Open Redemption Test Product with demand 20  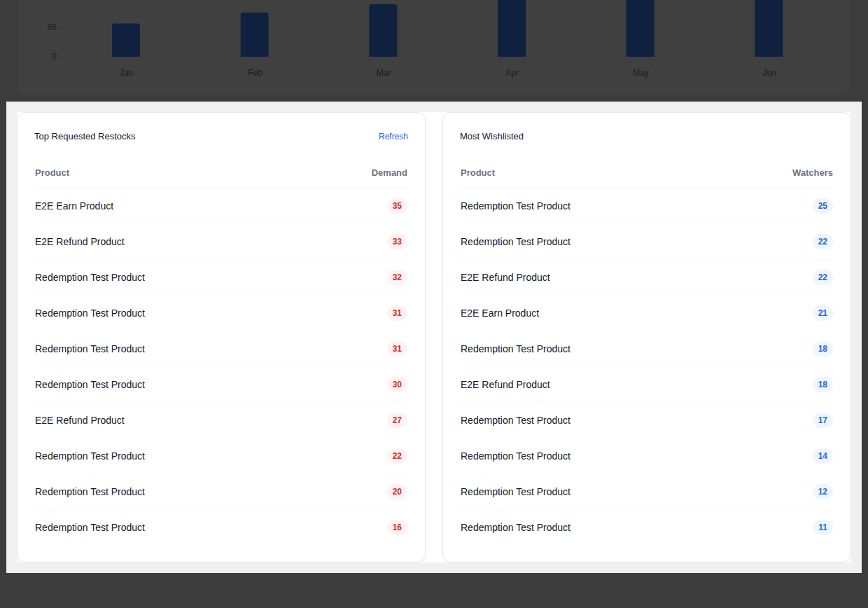pyautogui.click(x=90, y=492)
